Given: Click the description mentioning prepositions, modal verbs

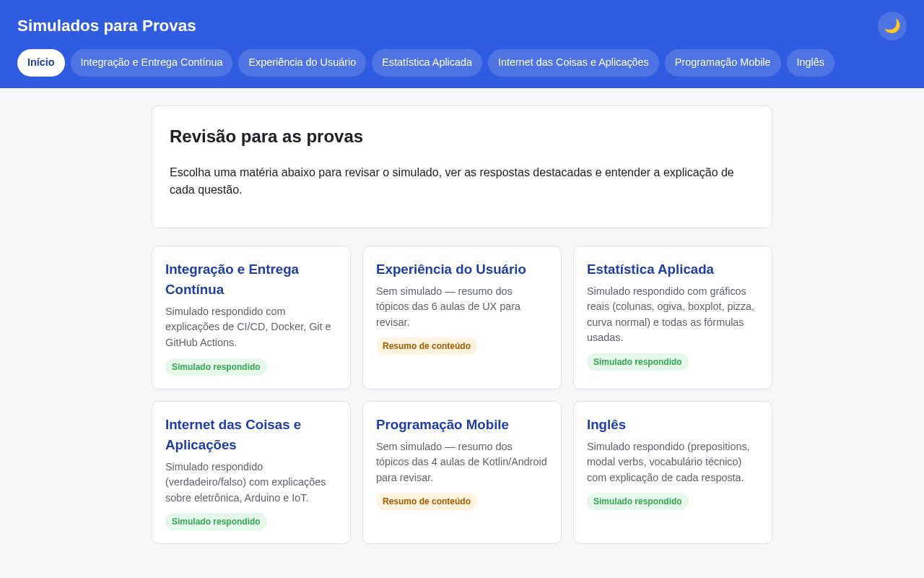Looking at the screenshot, I should pos(668,462).
